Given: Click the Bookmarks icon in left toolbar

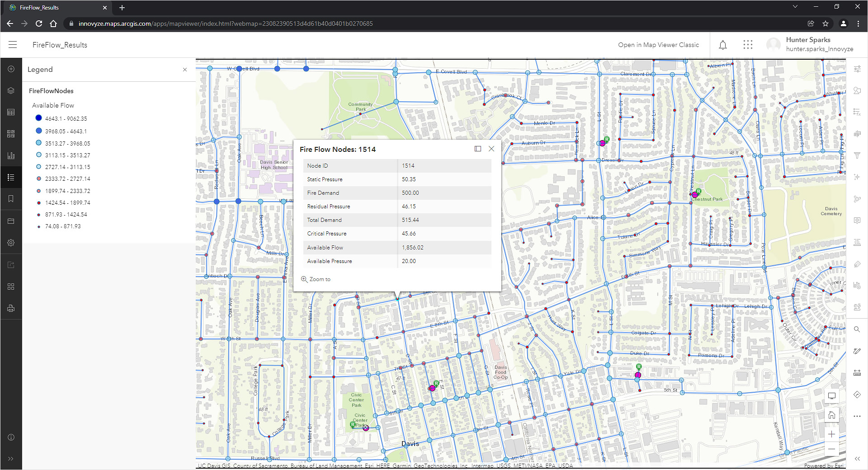Looking at the screenshot, I should 11,199.
